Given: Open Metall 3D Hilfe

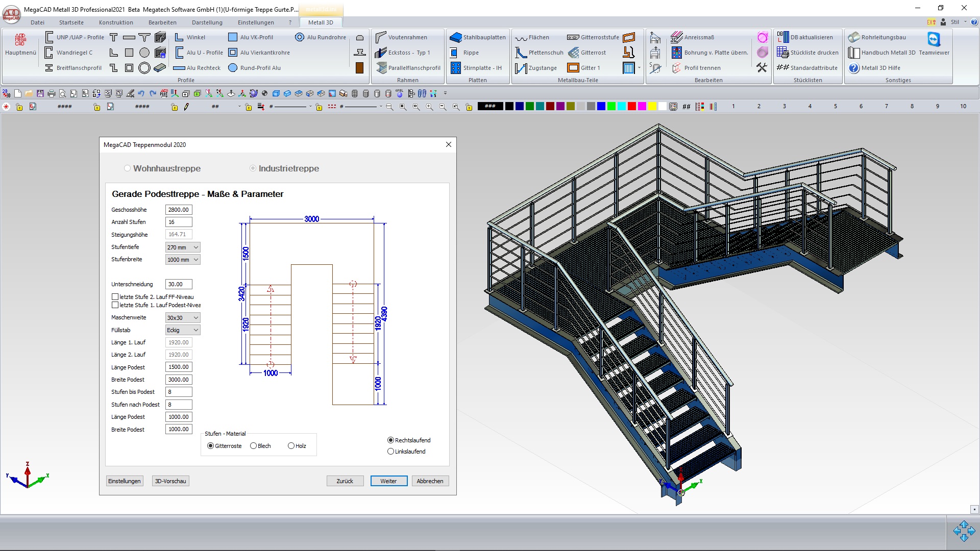Looking at the screenshot, I should point(854,68).
